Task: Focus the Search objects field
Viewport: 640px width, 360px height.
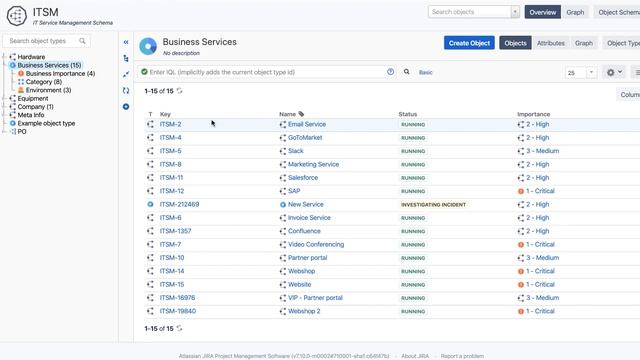Action: click(x=469, y=12)
